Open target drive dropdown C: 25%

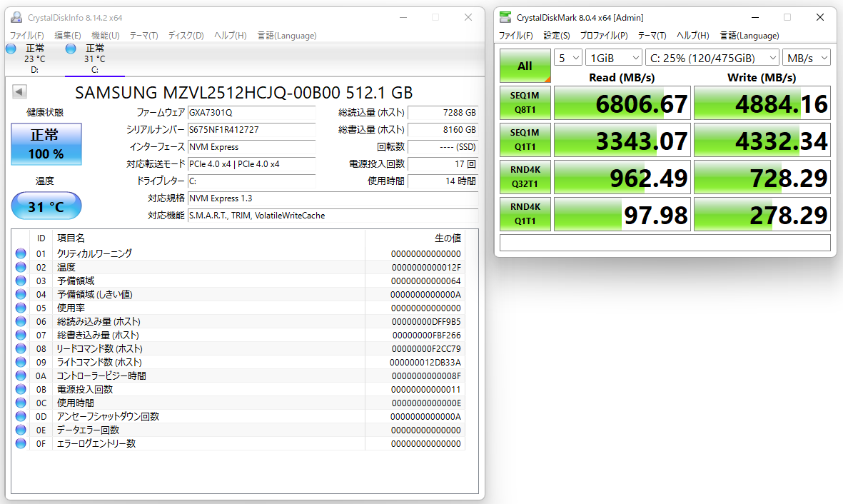coord(712,58)
